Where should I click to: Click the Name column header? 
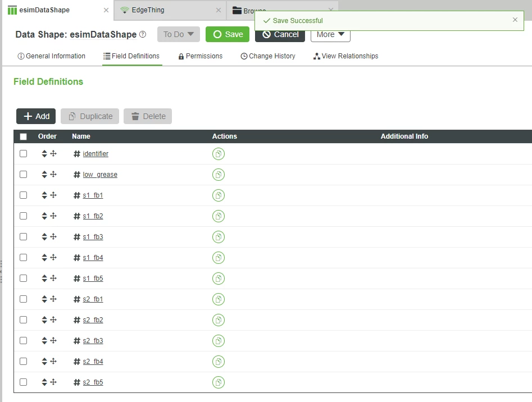coord(81,136)
